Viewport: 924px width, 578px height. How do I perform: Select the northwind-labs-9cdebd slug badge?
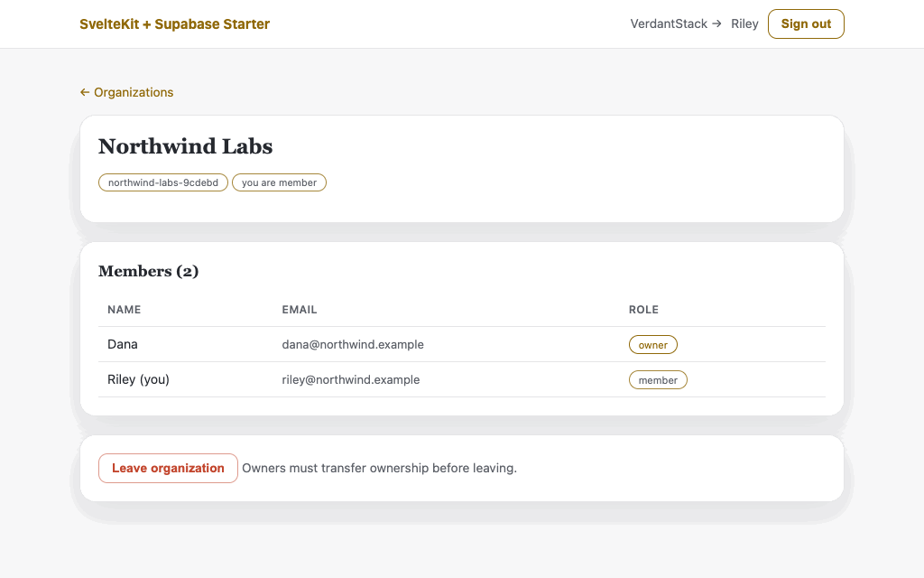pyautogui.click(x=163, y=182)
